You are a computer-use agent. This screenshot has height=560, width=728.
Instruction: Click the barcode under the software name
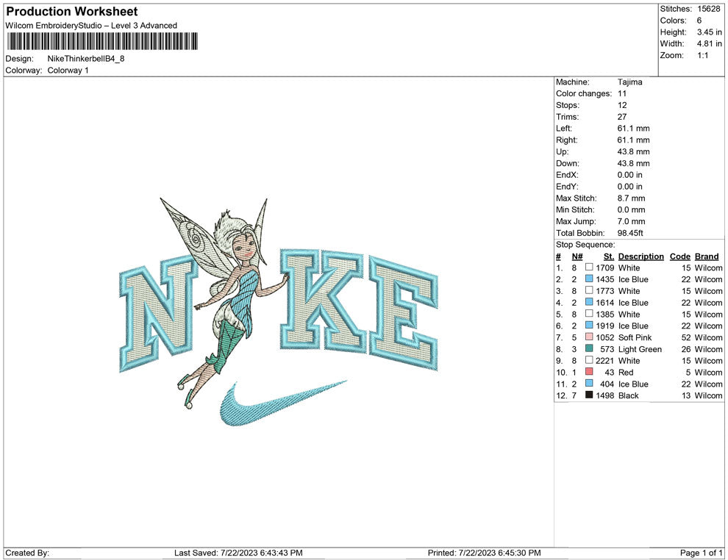click(102, 41)
